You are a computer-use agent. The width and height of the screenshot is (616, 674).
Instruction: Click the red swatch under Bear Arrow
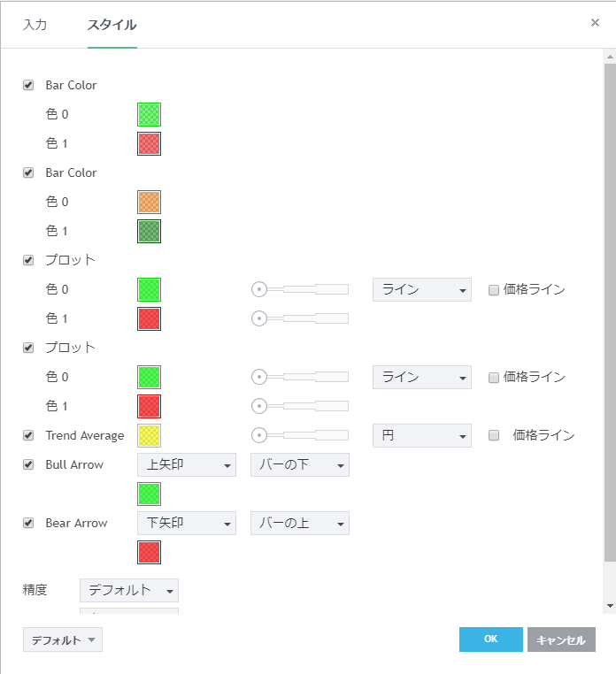tap(149, 552)
